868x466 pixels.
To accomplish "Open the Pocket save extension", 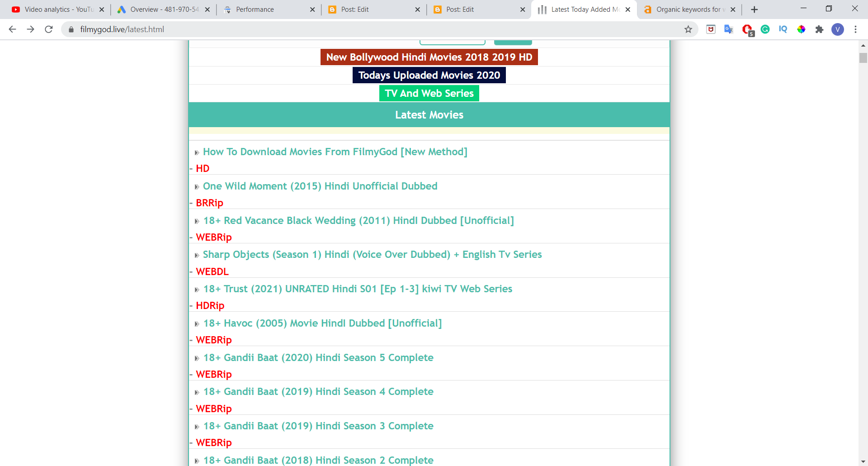I will point(711,29).
